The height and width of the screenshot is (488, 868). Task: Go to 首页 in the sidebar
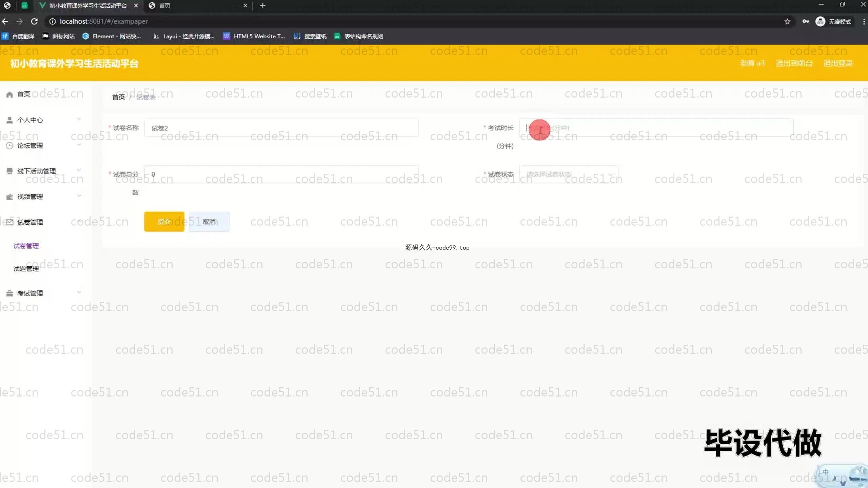tap(24, 94)
